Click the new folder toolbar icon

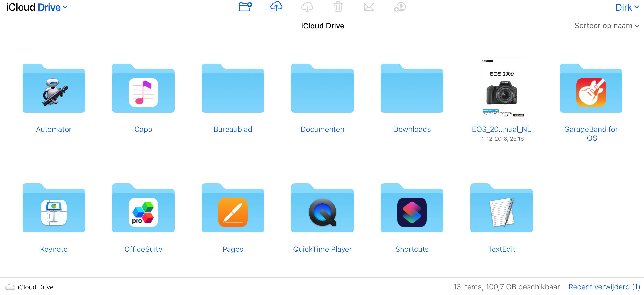(245, 7)
